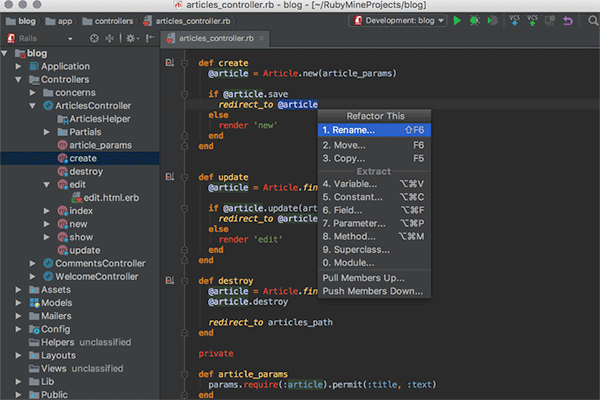Select Extract Superclass... option
The height and width of the screenshot is (400, 600).
[374, 250]
